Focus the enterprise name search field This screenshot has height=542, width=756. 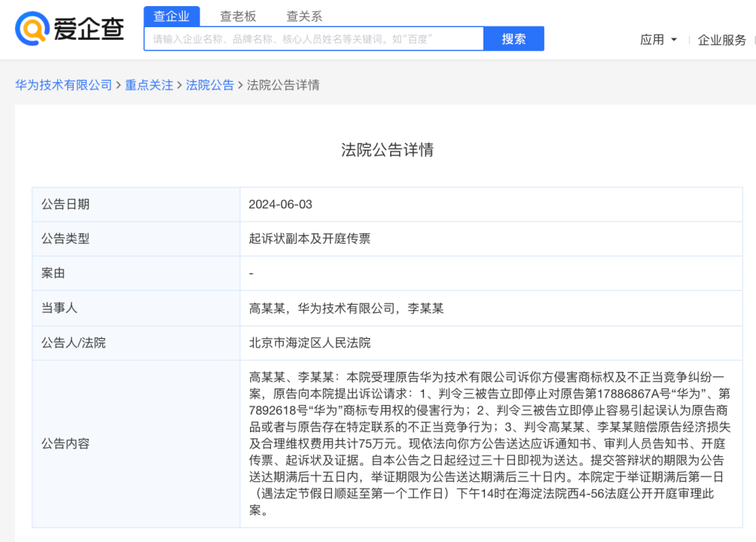click(x=314, y=39)
